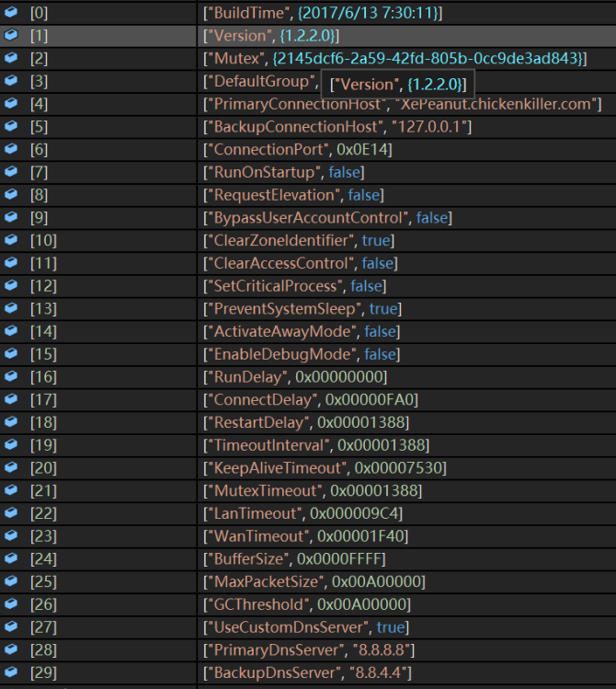The image size is (616, 689).
Task: Click the EnableDebugMode false entry
Action: [x=302, y=354]
